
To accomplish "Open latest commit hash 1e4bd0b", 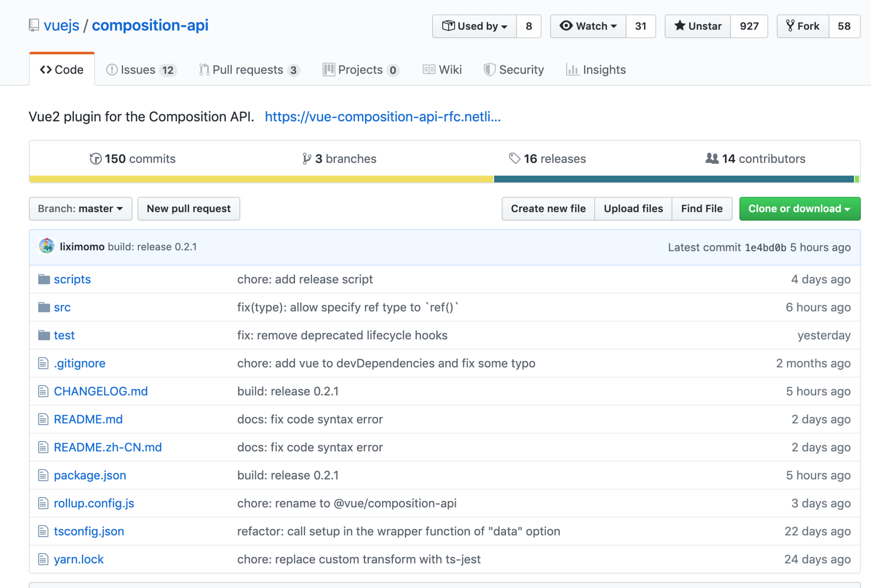I will [x=765, y=247].
